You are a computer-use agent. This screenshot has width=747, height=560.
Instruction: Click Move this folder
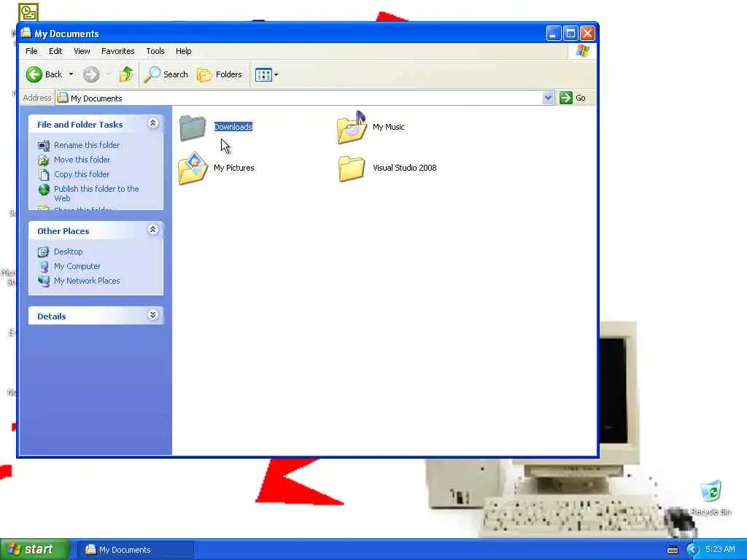82,160
